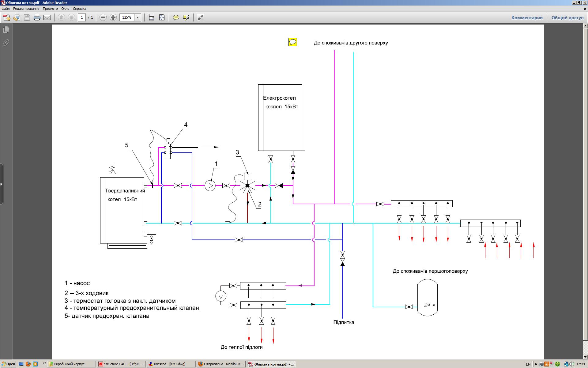
Task: Click the 125% zoom value field
Action: [127, 17]
